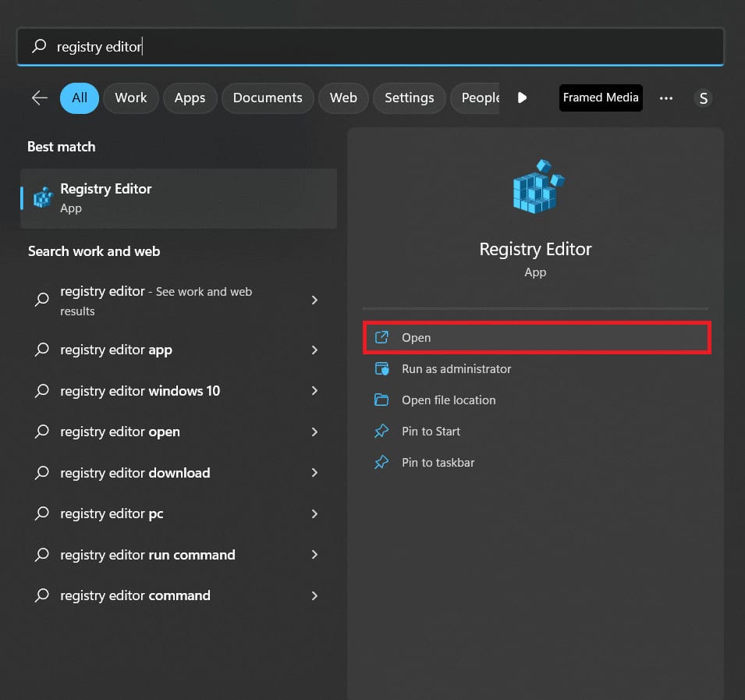Select suggestion 'registry editor run command'

point(179,555)
